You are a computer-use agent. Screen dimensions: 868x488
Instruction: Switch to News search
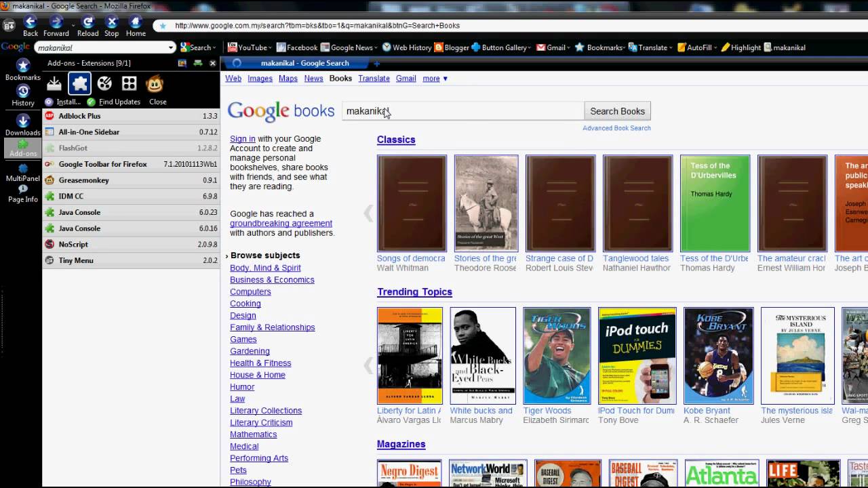tap(313, 79)
